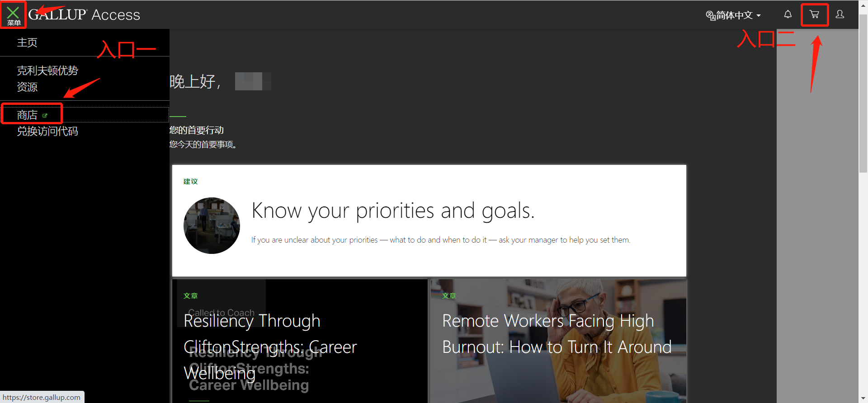Open the user profile icon
Image resolution: width=868 pixels, height=403 pixels.
pyautogui.click(x=840, y=14)
